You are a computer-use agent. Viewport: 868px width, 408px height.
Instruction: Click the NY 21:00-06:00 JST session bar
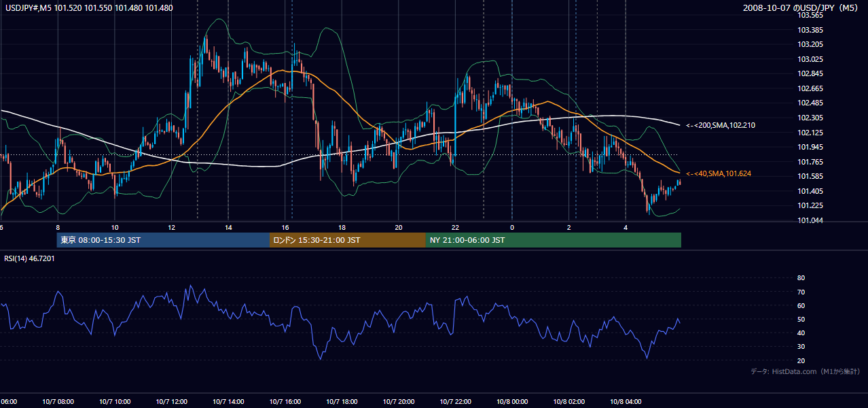554,240
